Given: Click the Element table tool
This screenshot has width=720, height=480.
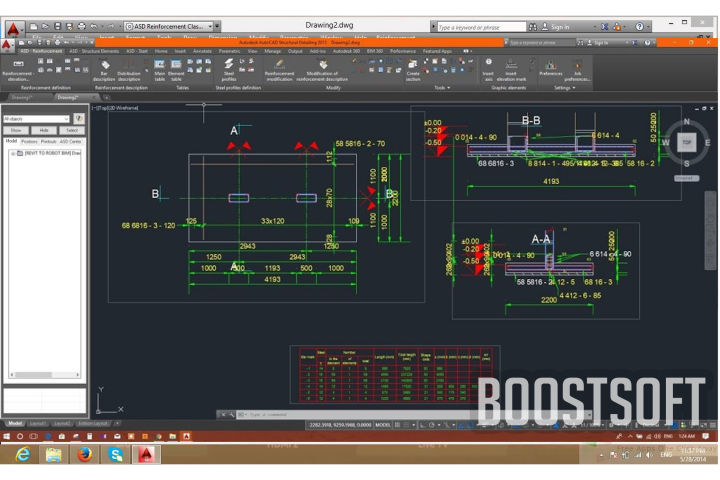Looking at the screenshot, I should (x=176, y=70).
